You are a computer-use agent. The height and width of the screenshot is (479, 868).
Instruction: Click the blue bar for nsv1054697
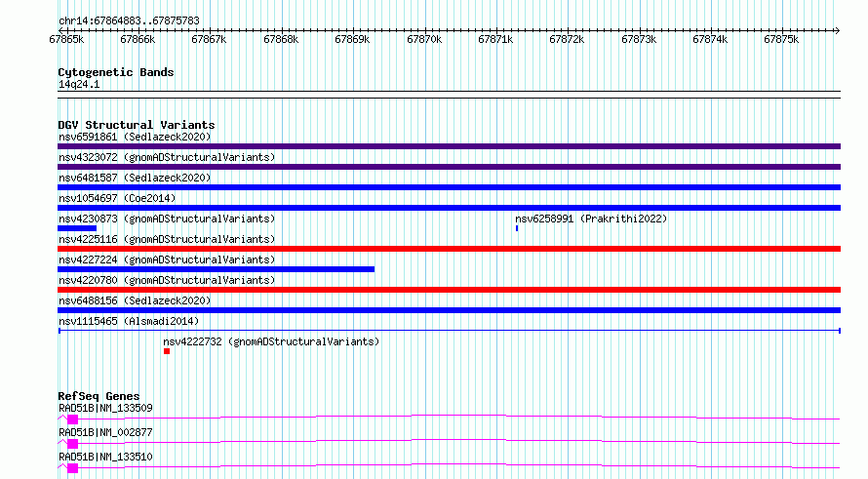pos(449,208)
